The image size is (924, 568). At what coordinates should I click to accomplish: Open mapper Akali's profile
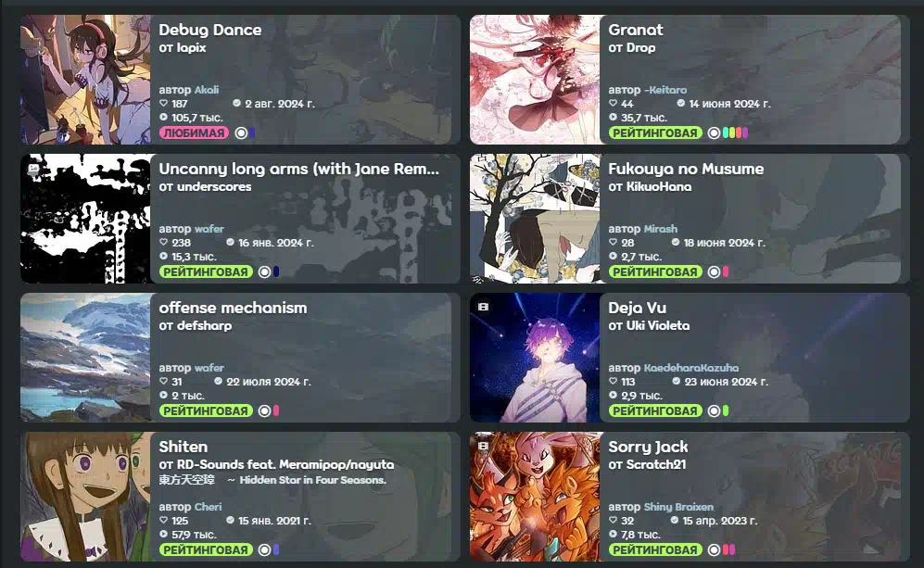pos(207,90)
